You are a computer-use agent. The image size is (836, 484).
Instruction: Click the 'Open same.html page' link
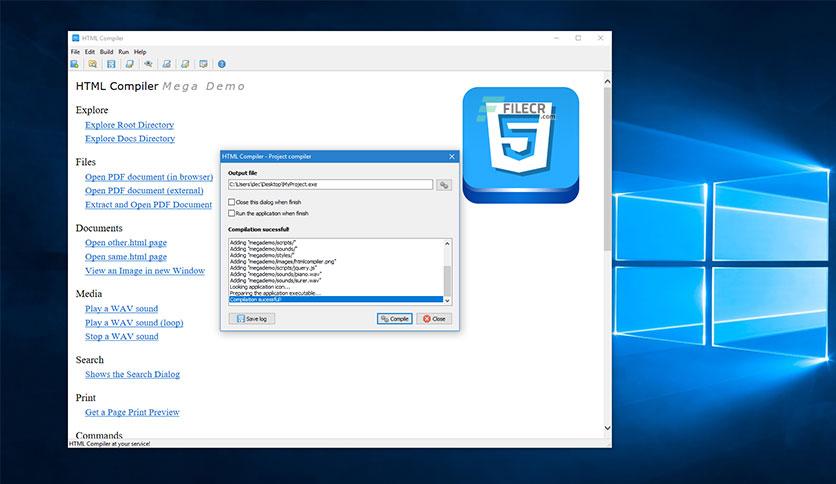[126, 256]
